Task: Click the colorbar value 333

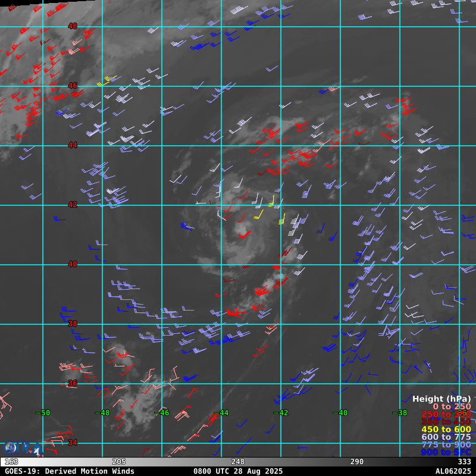Action: coord(464,462)
